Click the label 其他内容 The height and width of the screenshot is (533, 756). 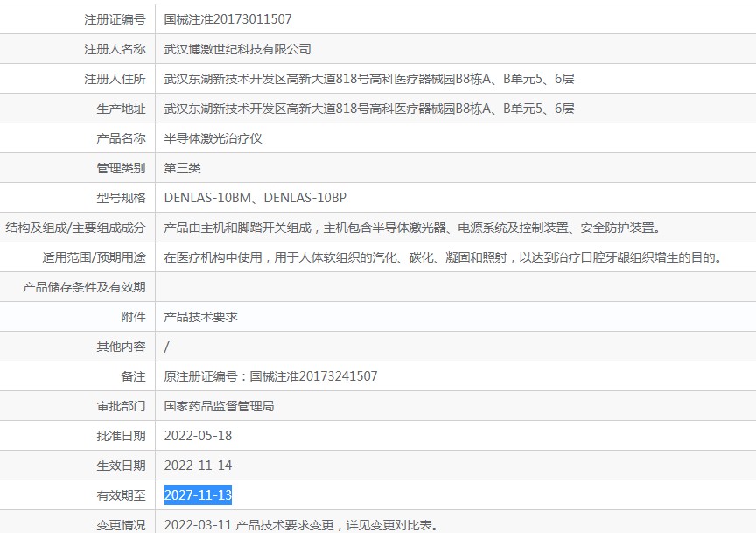pos(121,347)
